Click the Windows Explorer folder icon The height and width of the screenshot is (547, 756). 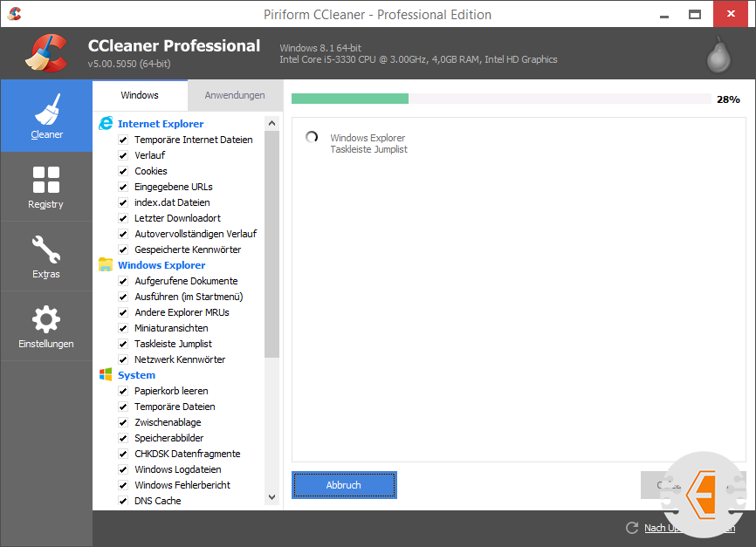(106, 265)
